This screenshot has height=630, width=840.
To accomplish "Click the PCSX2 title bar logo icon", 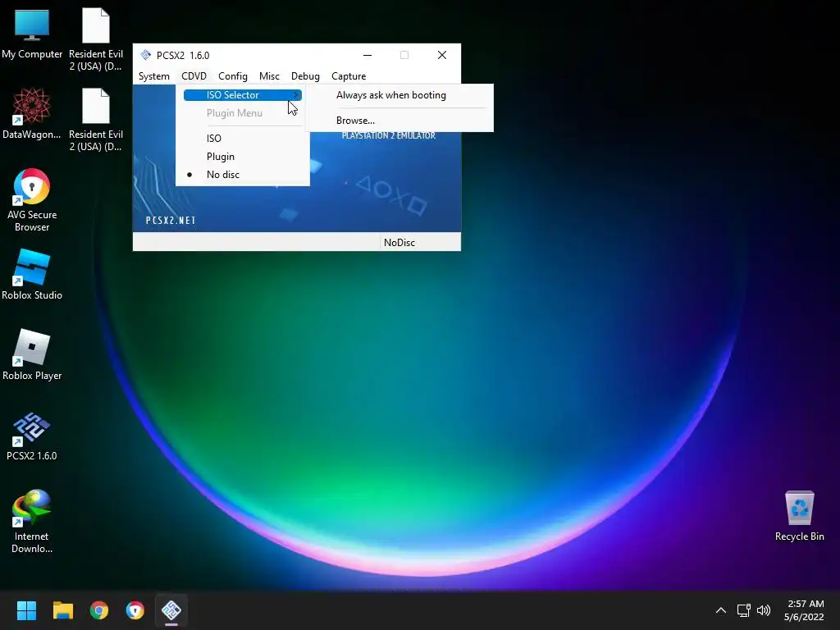I will (x=146, y=55).
